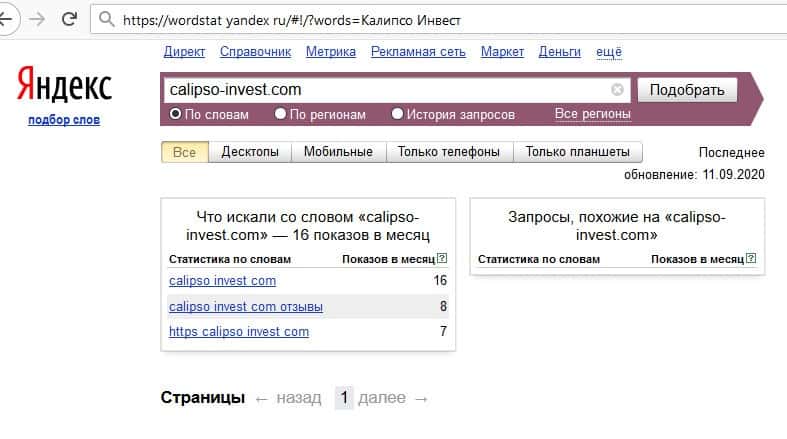Go to the next page via "далее"
Screen dimensions: 787x439
(x=381, y=398)
